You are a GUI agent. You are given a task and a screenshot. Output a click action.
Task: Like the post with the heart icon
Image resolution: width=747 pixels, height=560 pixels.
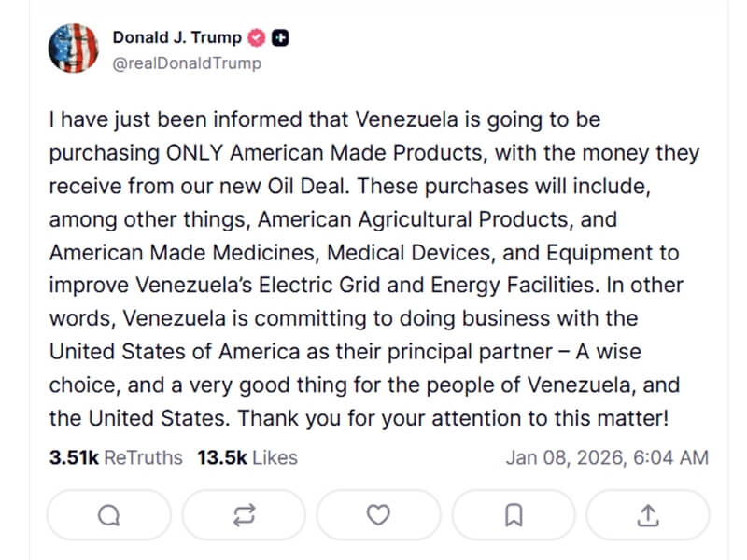[378, 515]
